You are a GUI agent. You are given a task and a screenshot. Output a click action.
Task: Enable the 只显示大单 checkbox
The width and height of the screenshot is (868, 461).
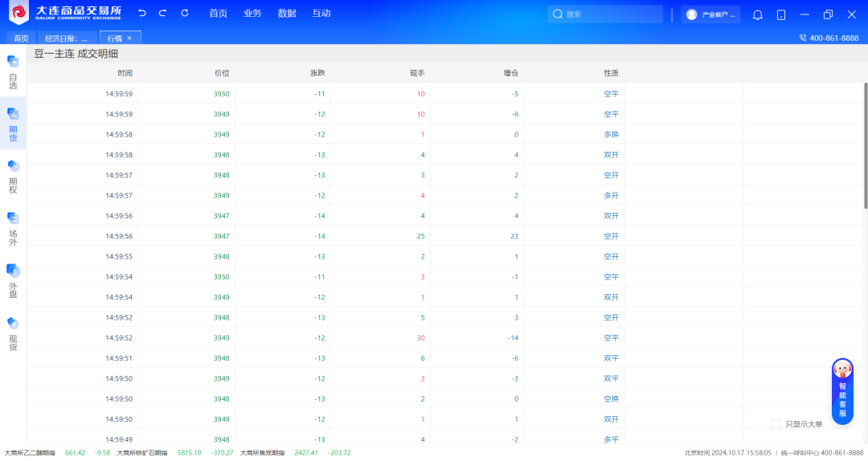tap(776, 424)
